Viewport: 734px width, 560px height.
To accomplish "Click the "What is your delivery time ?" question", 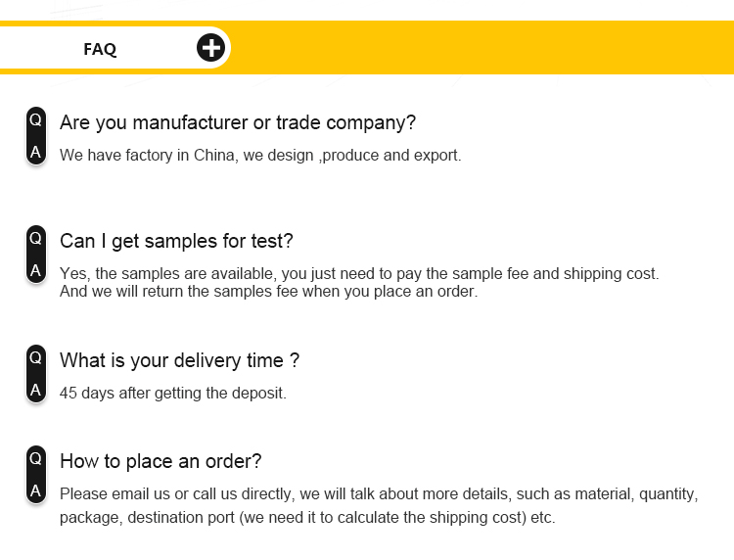I will pos(179,360).
